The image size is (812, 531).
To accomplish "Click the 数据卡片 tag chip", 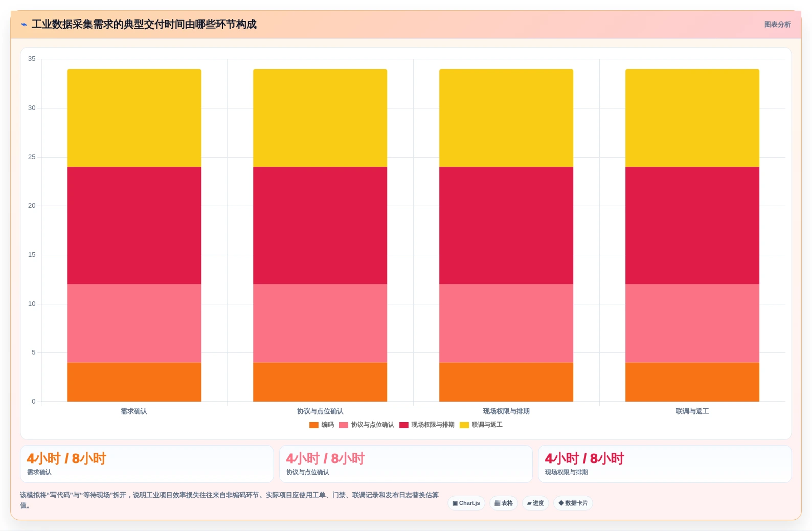I will [x=573, y=503].
